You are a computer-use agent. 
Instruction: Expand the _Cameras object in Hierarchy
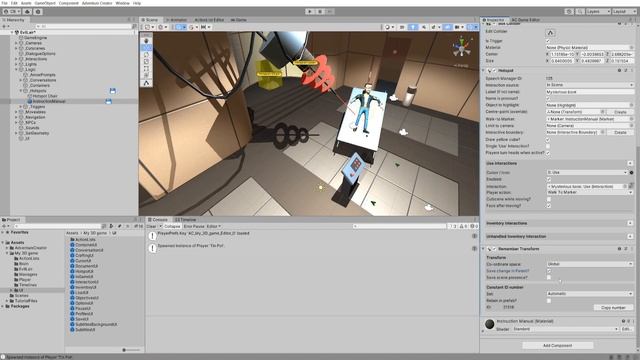click(x=16, y=43)
